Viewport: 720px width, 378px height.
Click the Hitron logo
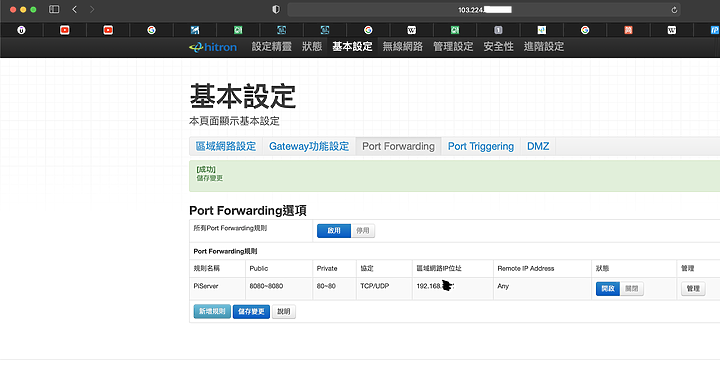(x=213, y=47)
